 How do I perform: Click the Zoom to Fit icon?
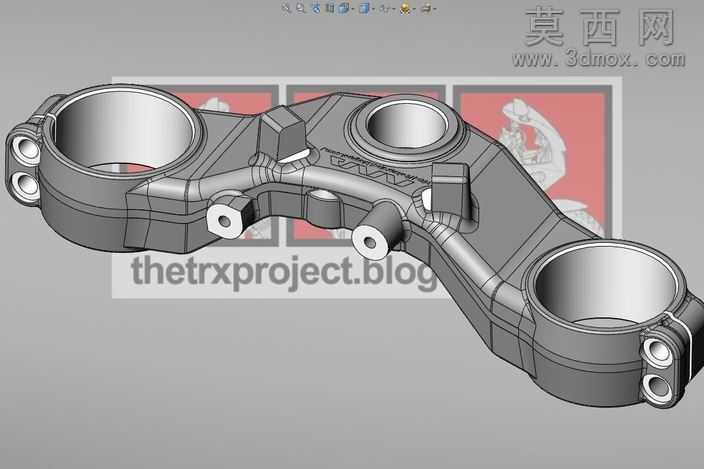[x=286, y=8]
